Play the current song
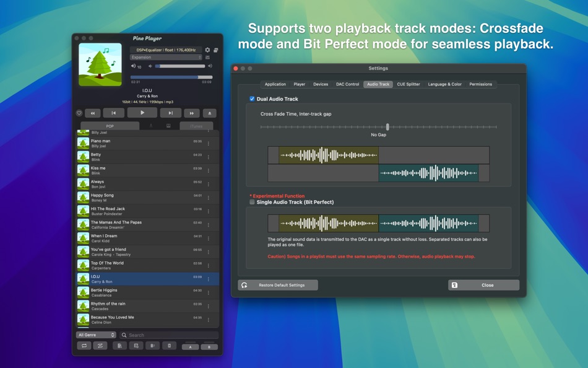The image size is (588, 368). click(x=142, y=112)
